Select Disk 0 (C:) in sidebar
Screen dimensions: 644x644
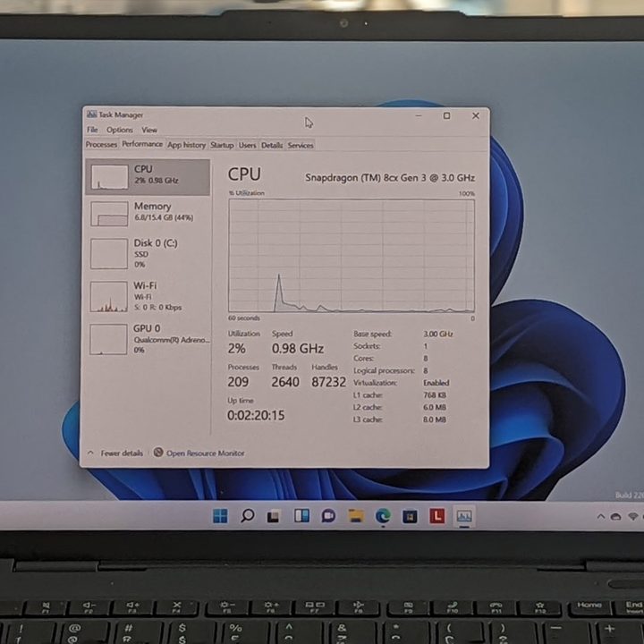(148, 253)
